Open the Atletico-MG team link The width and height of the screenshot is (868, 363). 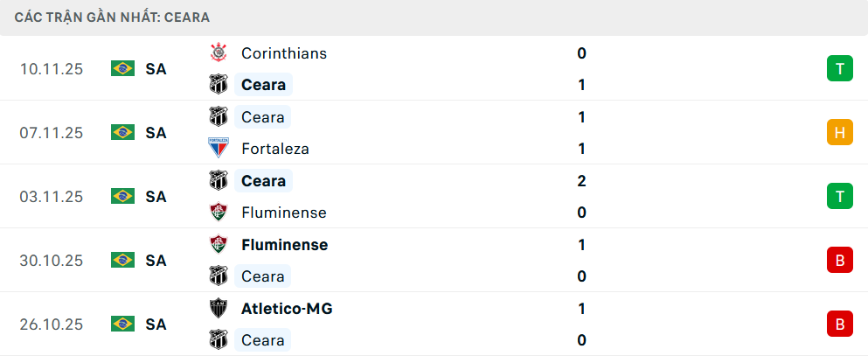click(x=287, y=309)
